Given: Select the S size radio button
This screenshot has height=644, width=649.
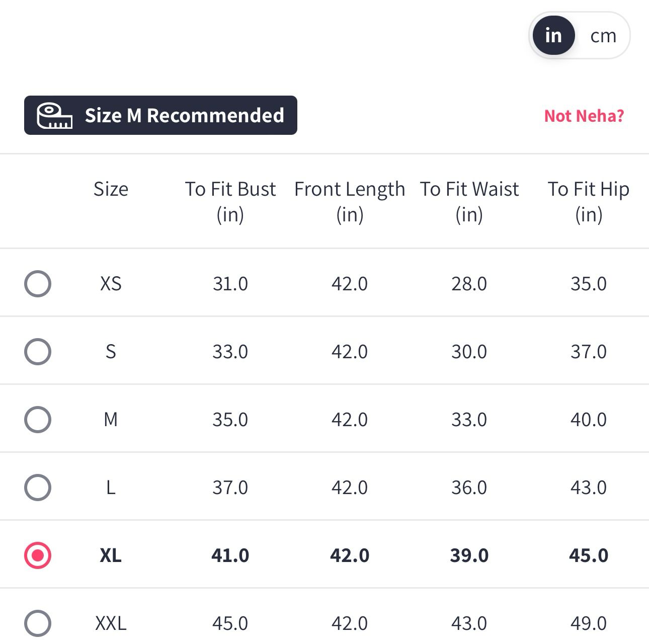Looking at the screenshot, I should click(x=38, y=352).
